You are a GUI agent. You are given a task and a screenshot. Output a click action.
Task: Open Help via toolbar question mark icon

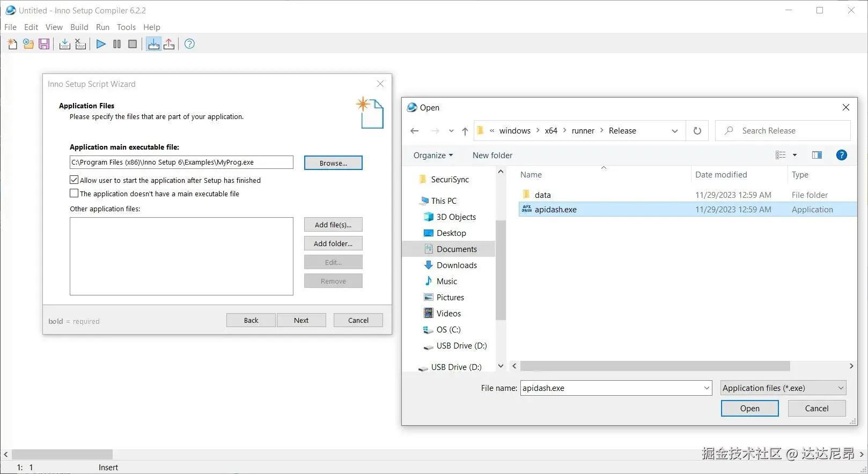(x=189, y=44)
